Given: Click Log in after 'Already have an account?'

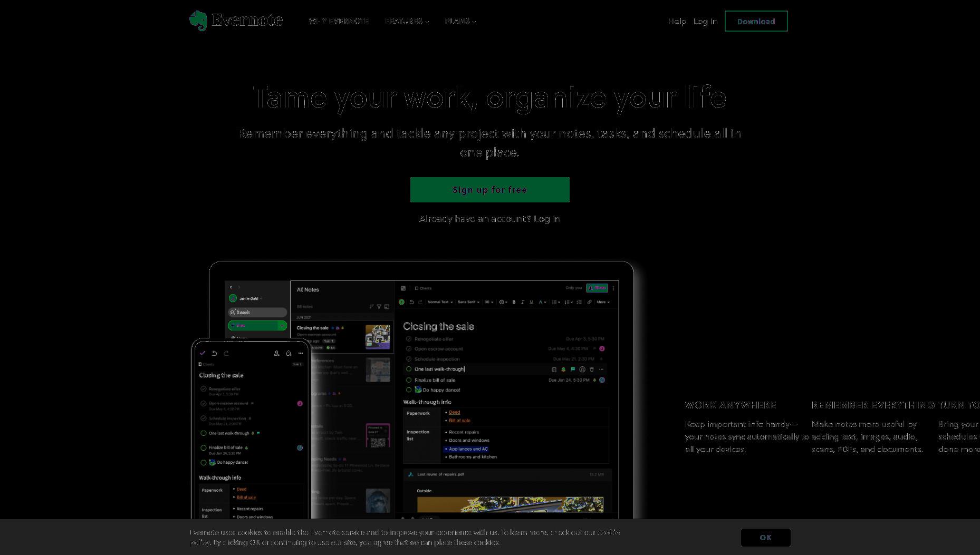Looking at the screenshot, I should [x=547, y=219].
